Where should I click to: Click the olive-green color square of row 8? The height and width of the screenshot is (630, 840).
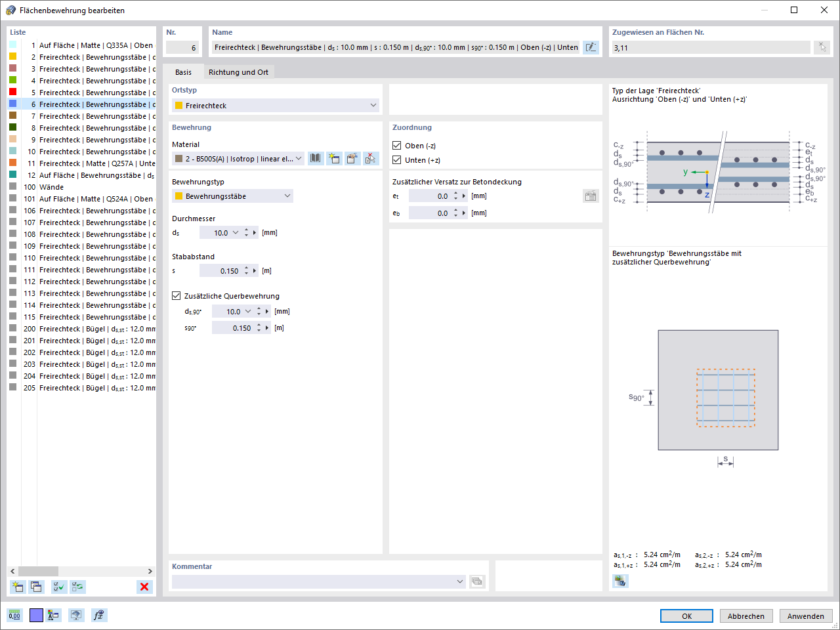[12, 128]
